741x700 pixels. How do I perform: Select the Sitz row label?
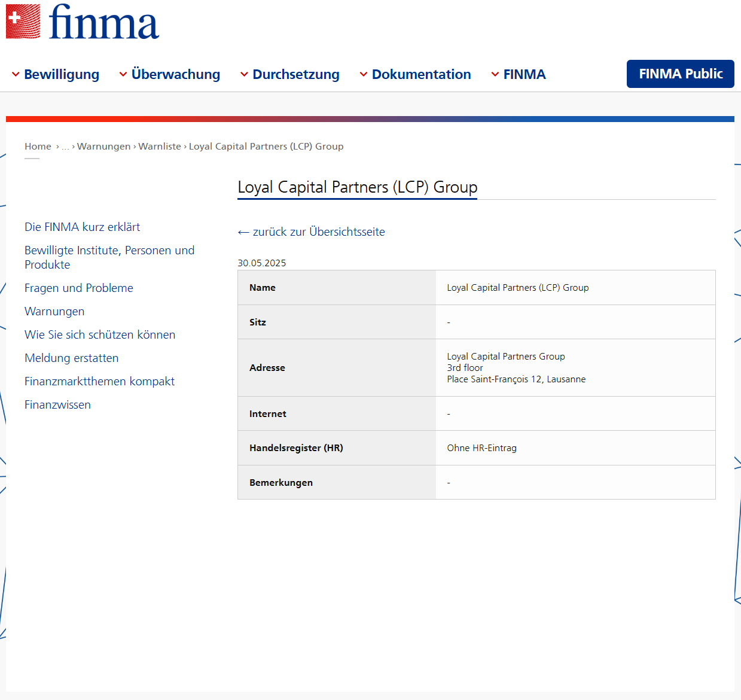pyautogui.click(x=258, y=322)
